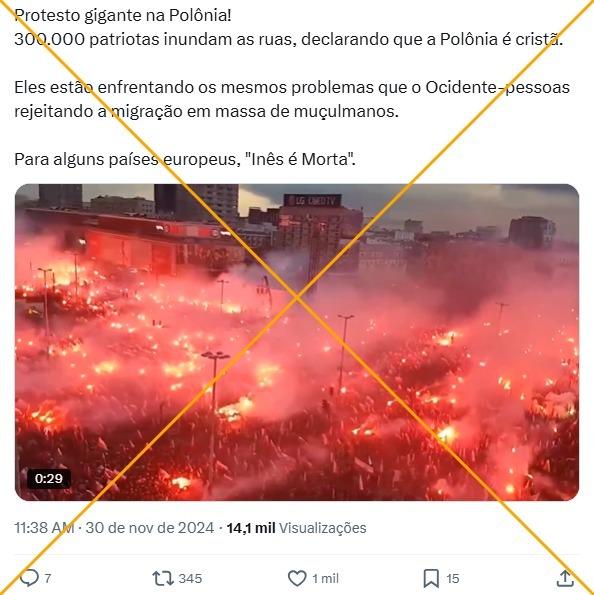Like the post with heart icon
This screenshot has width=594, height=595.
pos(297,579)
